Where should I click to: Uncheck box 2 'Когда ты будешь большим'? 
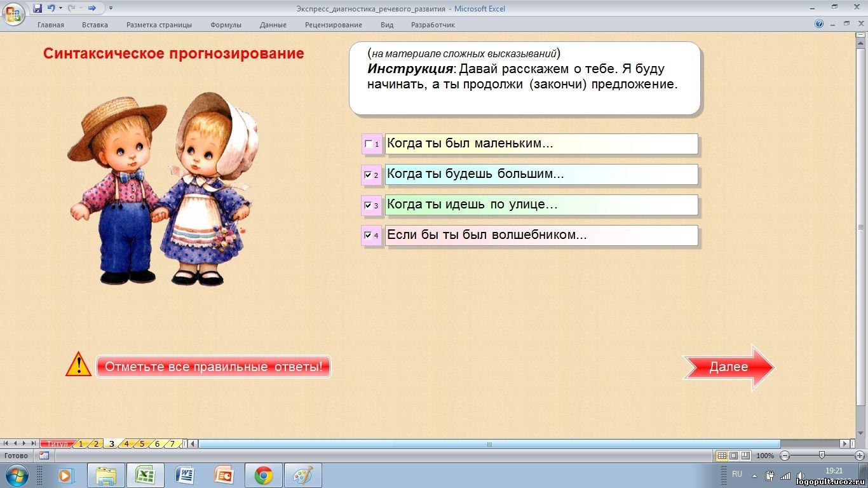point(368,175)
